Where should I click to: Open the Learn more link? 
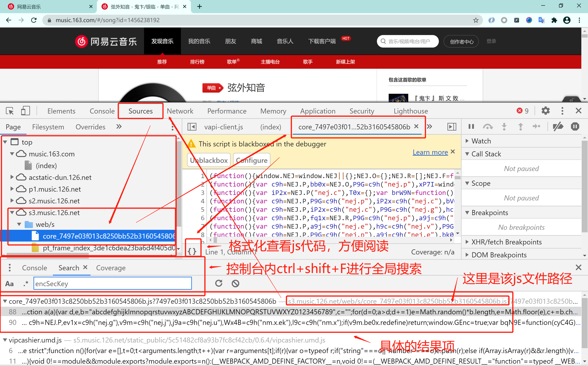pyautogui.click(x=430, y=152)
